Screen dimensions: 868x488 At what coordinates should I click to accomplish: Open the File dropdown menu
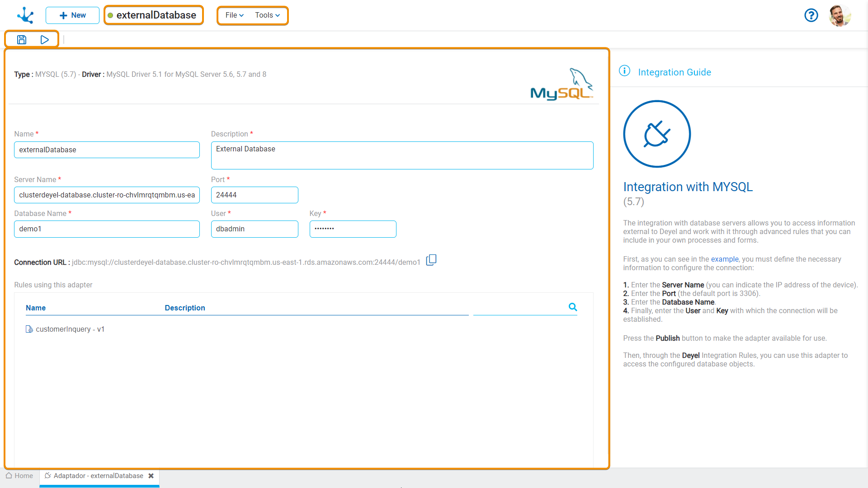click(x=233, y=15)
